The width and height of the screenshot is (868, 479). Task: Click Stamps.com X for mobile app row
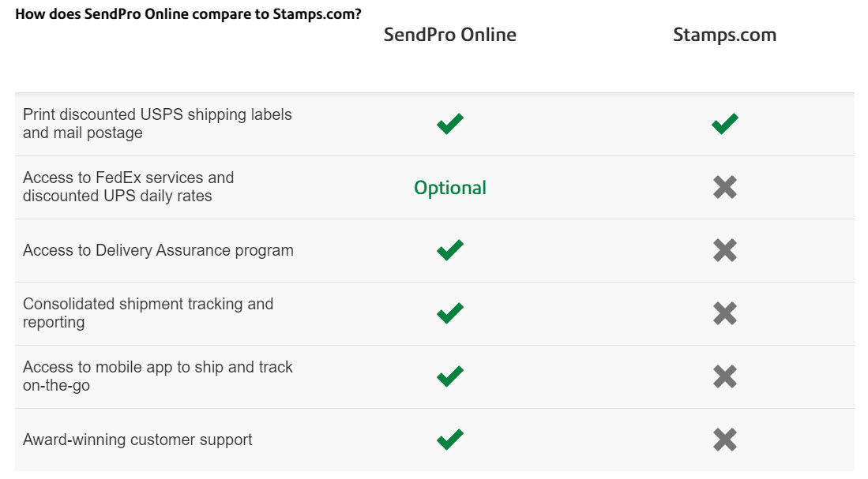click(x=724, y=376)
